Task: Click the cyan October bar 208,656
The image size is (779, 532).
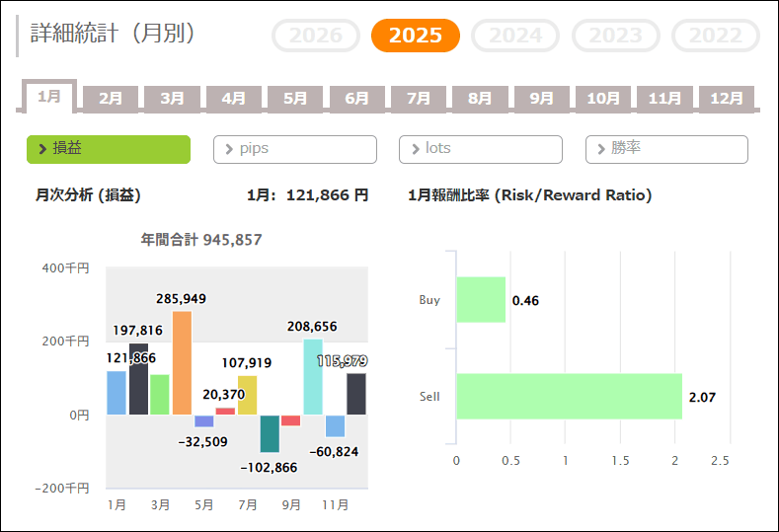Action: pos(313,376)
